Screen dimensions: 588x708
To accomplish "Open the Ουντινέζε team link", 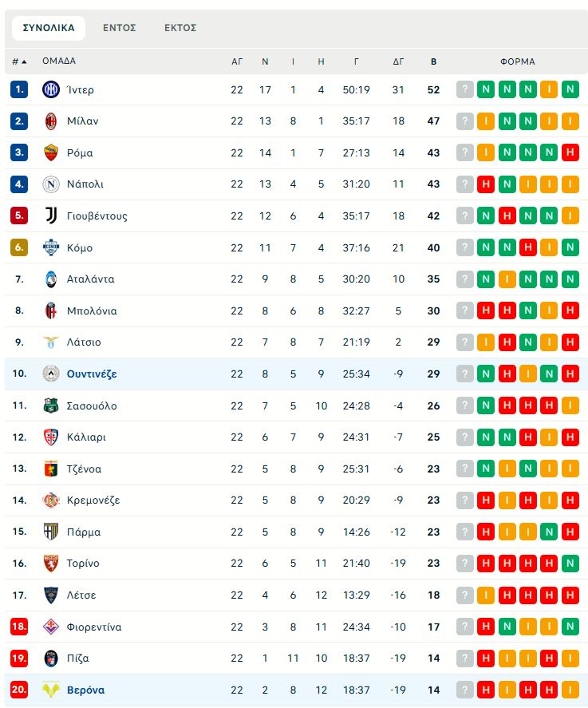I will (92, 374).
